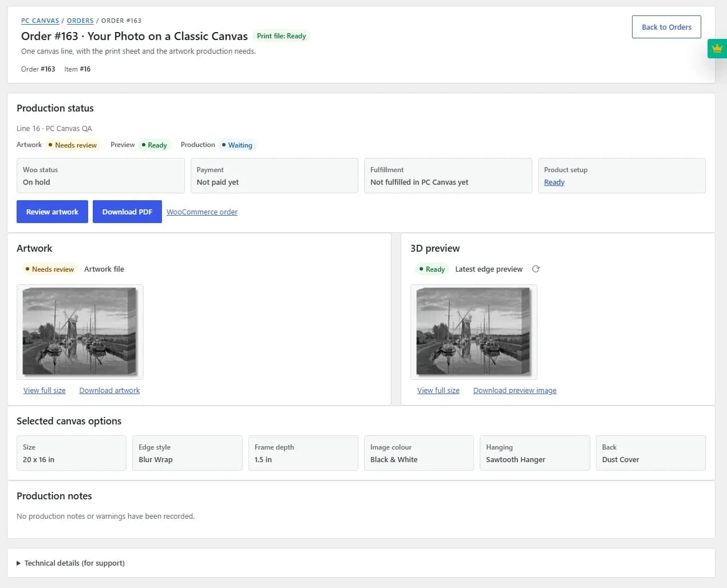Viewport: 727px width, 588px height.
Task: Open the WooCommerce order link
Action: point(202,212)
